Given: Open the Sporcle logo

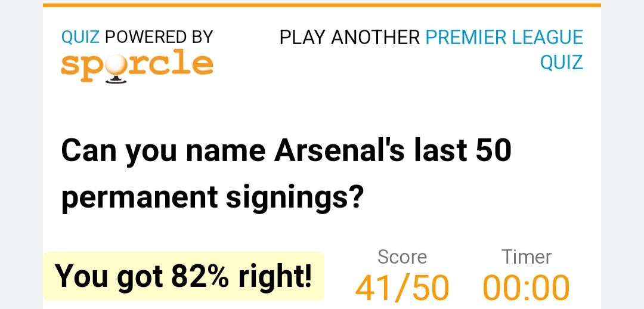Looking at the screenshot, I should coord(137,66).
